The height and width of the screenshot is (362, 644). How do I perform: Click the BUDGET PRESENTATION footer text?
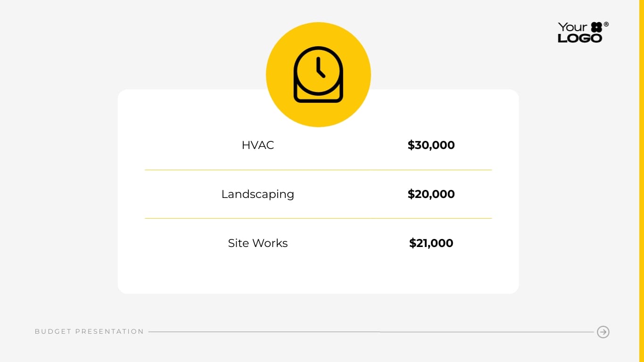89,332
